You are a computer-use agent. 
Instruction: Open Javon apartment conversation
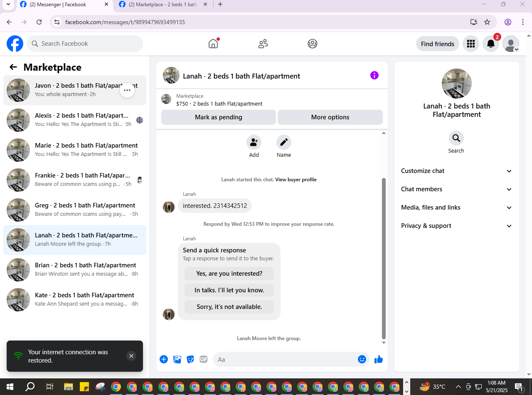point(75,90)
